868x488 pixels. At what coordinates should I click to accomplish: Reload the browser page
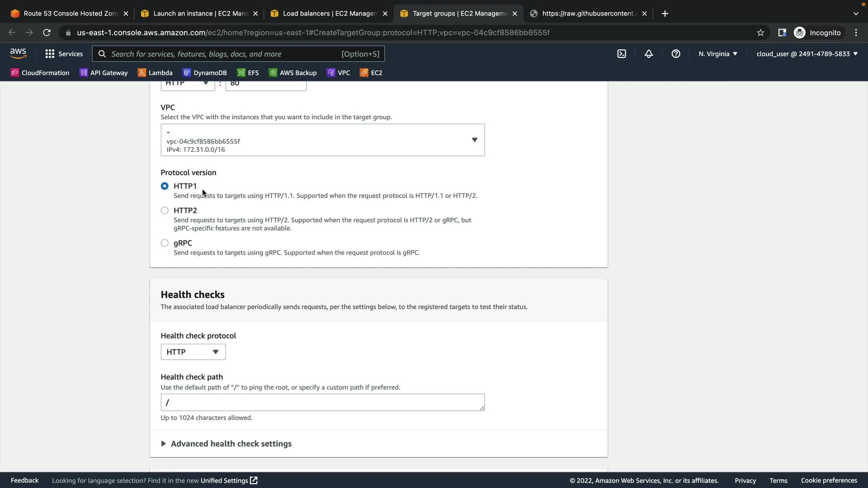[x=47, y=33]
